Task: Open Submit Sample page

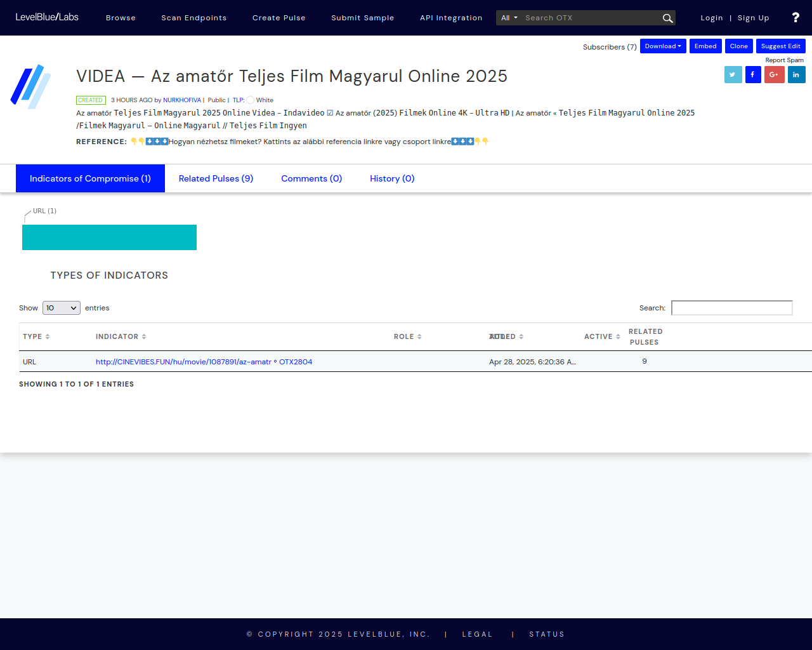Action: click(362, 18)
